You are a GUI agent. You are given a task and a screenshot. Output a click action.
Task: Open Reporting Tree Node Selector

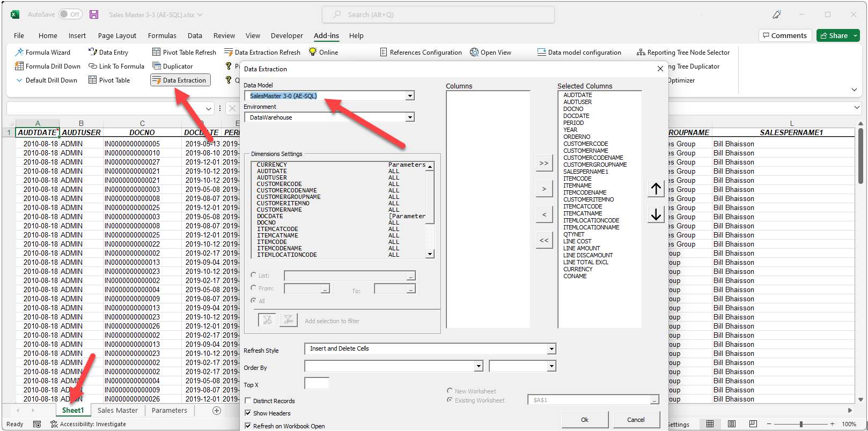point(683,53)
